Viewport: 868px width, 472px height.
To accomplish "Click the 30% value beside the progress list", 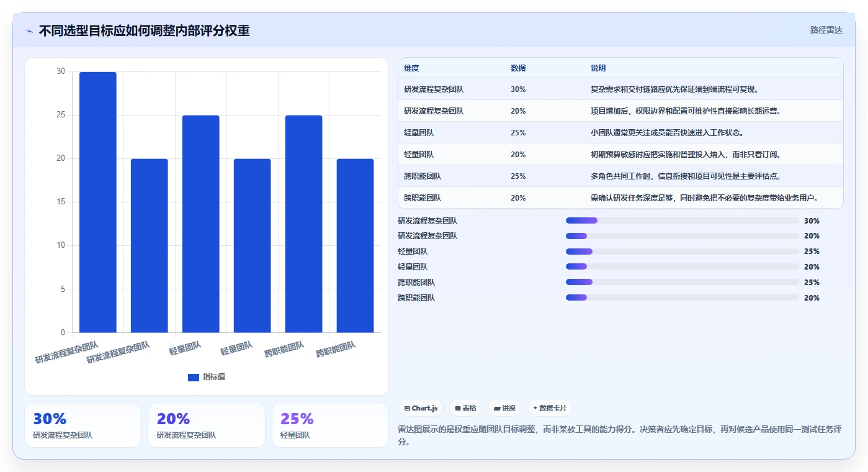I will 812,220.
